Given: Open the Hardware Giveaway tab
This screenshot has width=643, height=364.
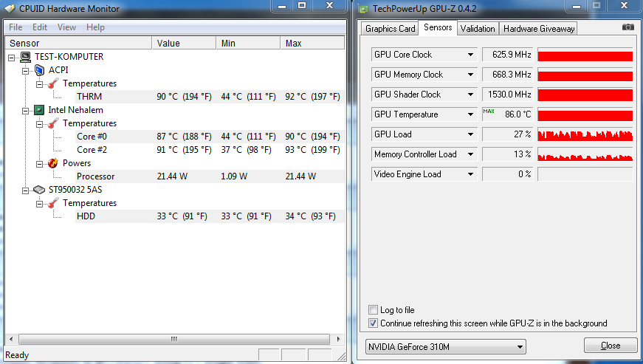Looking at the screenshot, I should pos(538,29).
